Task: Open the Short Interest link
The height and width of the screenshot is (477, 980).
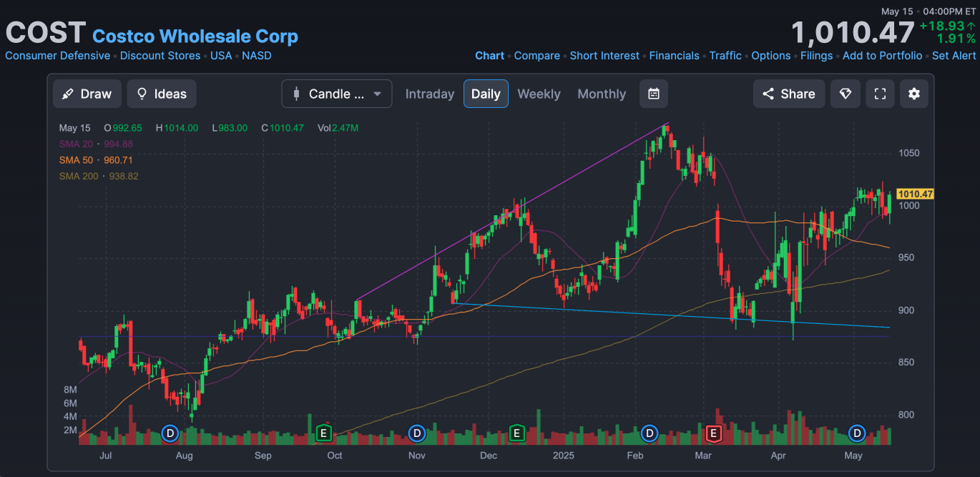Action: coord(605,56)
